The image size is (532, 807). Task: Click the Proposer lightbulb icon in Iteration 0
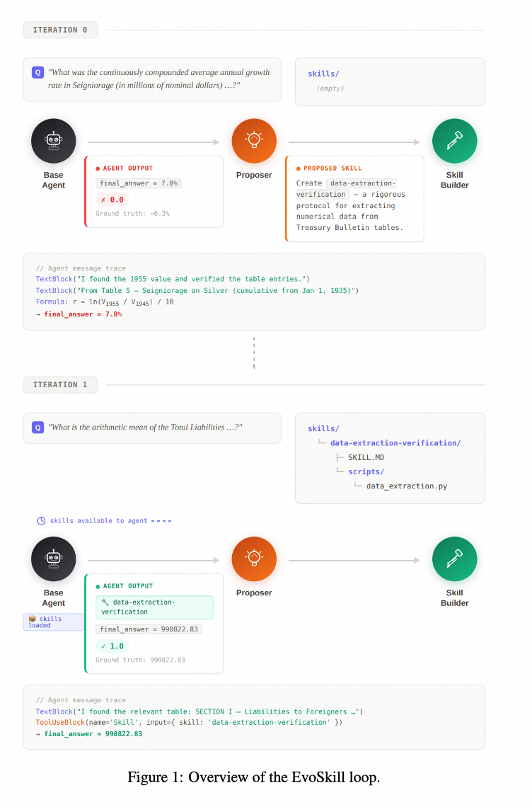coord(254,141)
